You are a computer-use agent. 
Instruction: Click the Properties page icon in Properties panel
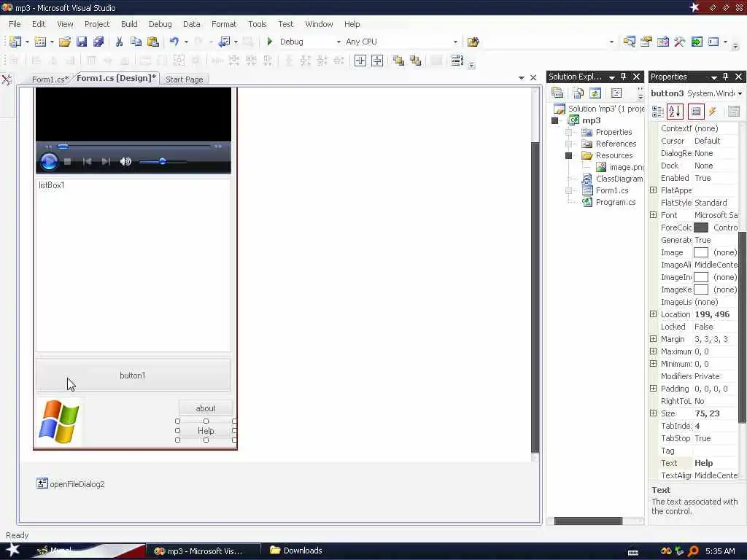[696, 112]
